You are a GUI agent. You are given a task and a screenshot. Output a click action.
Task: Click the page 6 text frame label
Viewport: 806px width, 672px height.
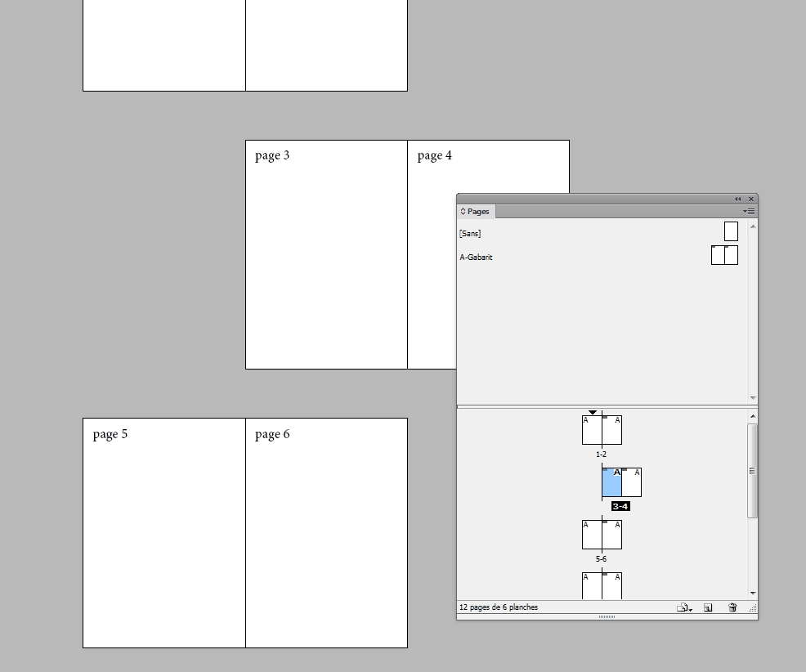(x=271, y=433)
